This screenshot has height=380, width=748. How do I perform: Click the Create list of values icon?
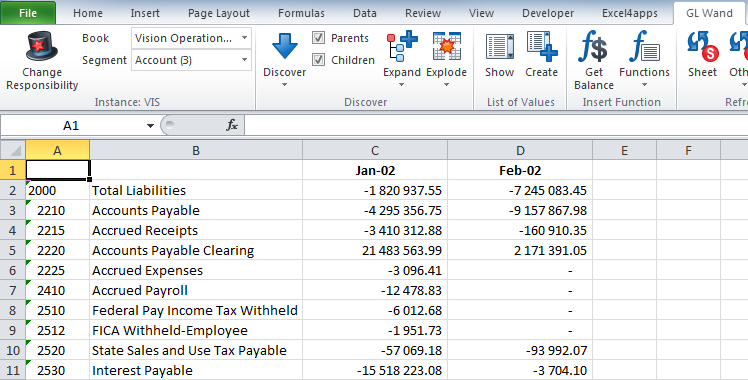[x=542, y=46]
